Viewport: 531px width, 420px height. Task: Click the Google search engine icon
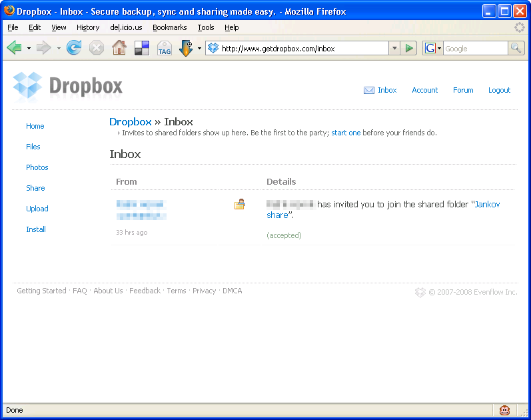(x=430, y=48)
